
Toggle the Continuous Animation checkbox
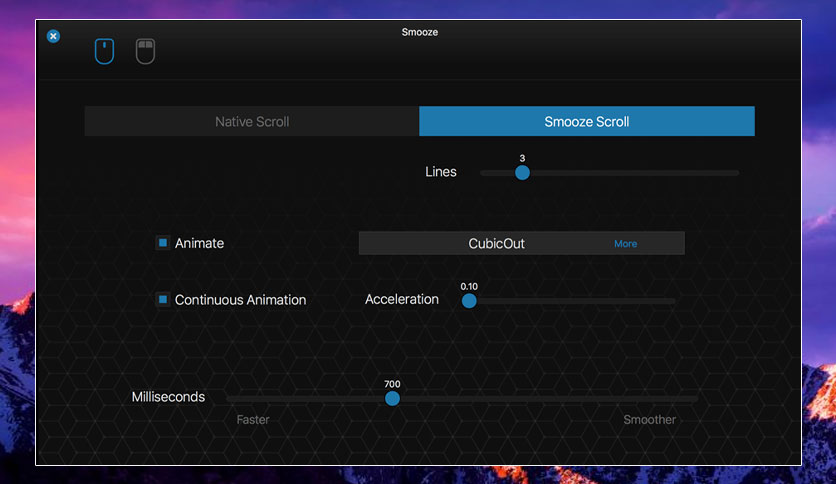click(163, 299)
